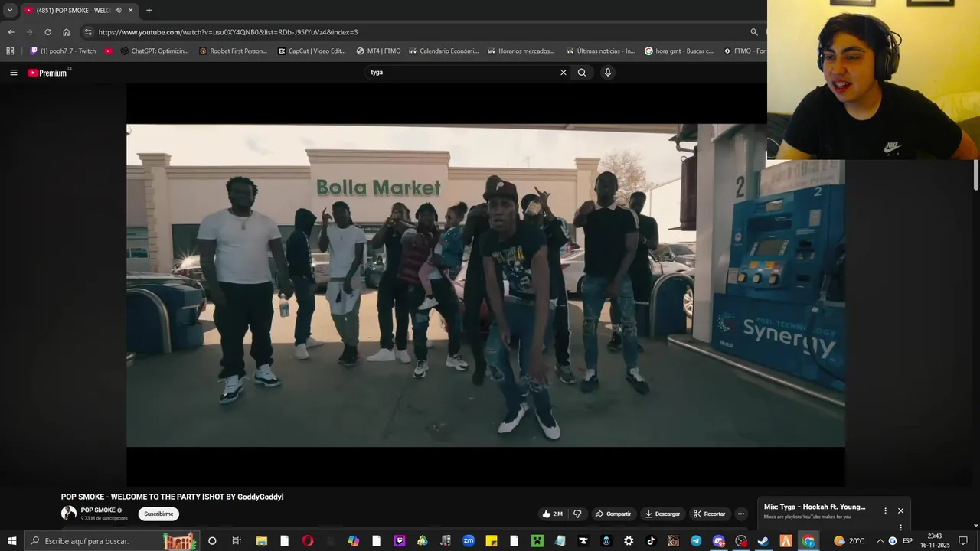Image resolution: width=980 pixels, height=551 pixels.
Task: Open 'hora gmt - Buscar c...' bookmark
Action: 678,51
